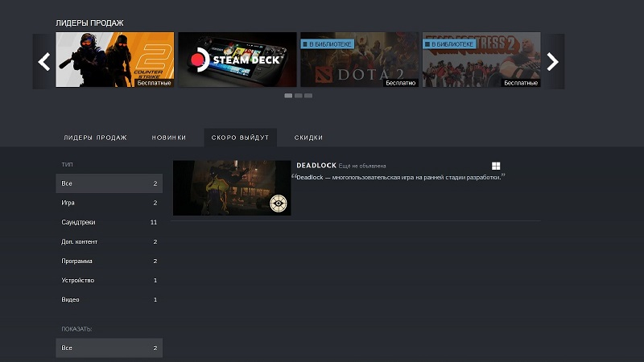
Task: Switch to the Лидеры продаж tab
Action: (x=95, y=138)
